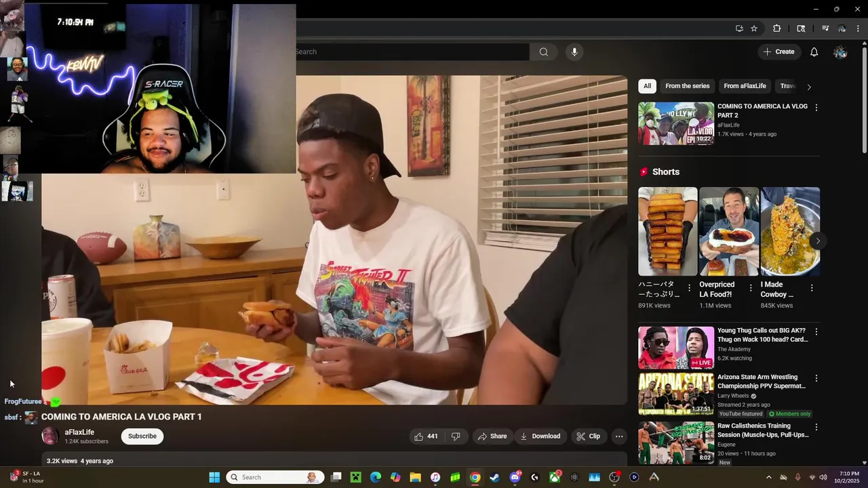Click video title COMING TO AMERICA LA VLOG PART 1
868x488 pixels.
(x=121, y=417)
